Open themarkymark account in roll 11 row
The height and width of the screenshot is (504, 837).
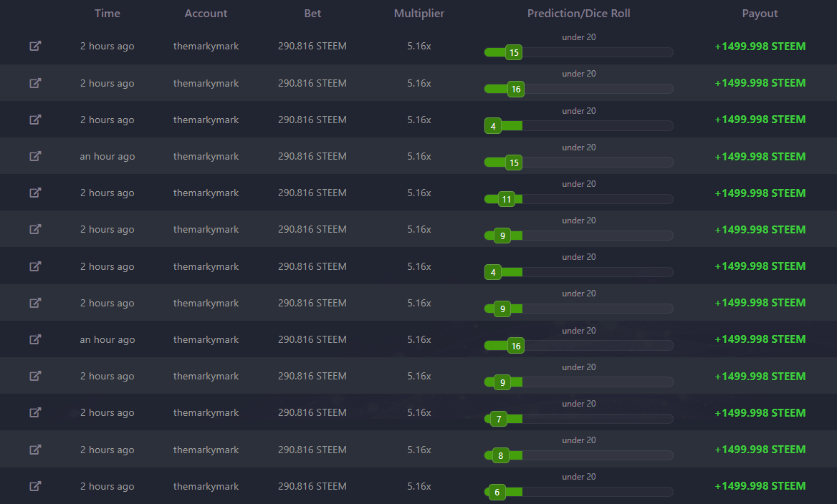pos(206,193)
